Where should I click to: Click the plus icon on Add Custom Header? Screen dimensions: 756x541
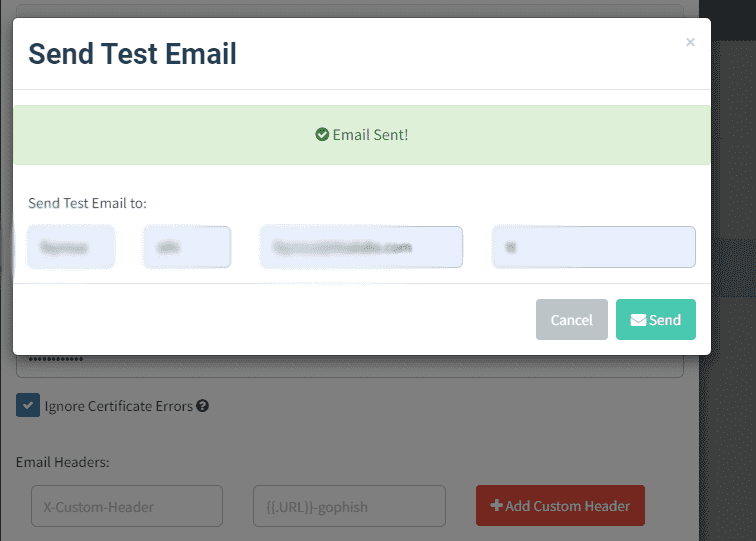[496, 505]
